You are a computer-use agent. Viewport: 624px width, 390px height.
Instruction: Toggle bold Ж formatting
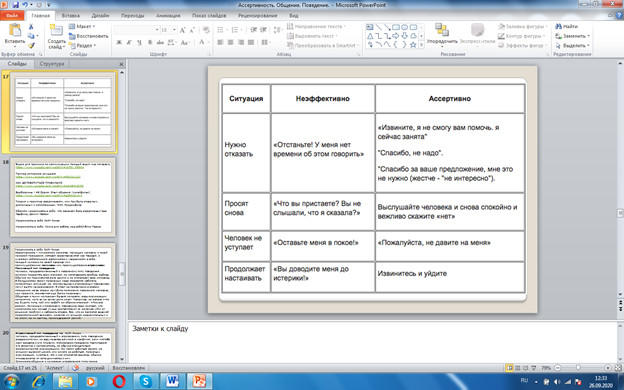(119, 42)
